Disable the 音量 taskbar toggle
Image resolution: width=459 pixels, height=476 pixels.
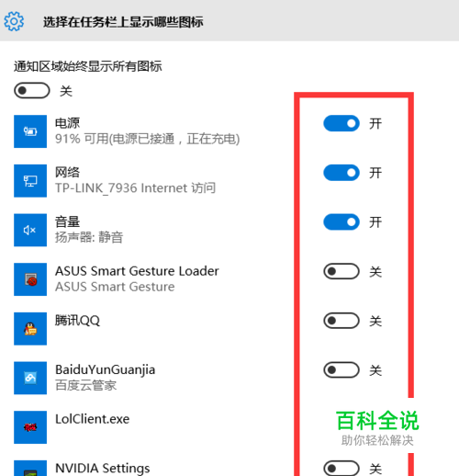click(x=341, y=221)
